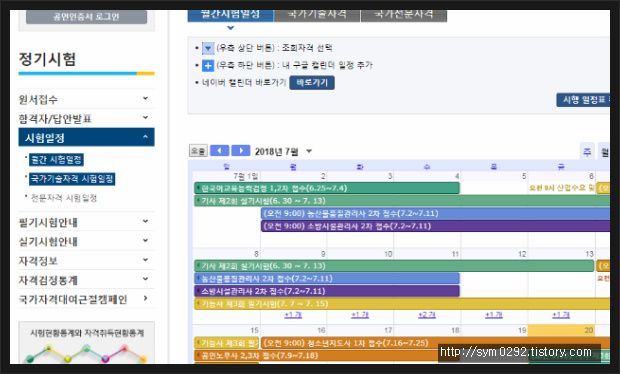Open the +2개 link under July 11
The height and width of the screenshot is (374, 620).
coord(427,315)
